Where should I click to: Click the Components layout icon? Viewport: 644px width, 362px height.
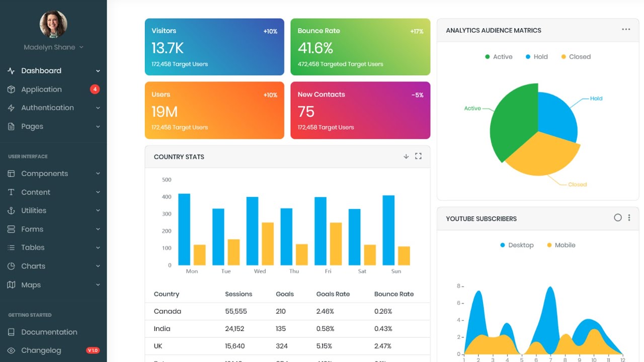click(11, 173)
